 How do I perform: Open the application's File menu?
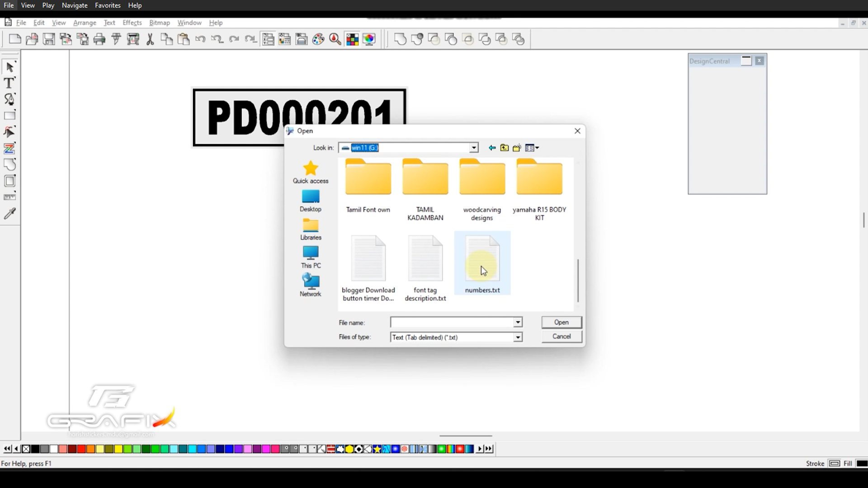click(21, 23)
